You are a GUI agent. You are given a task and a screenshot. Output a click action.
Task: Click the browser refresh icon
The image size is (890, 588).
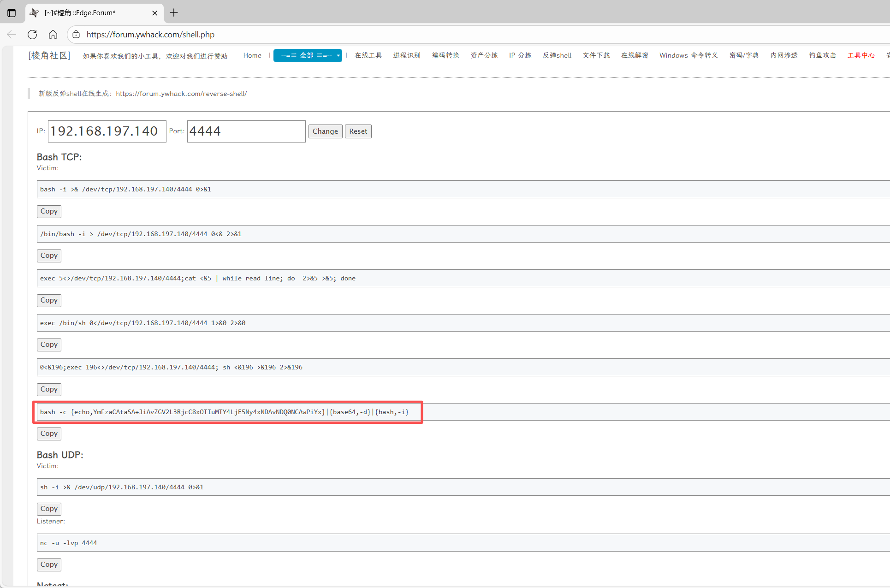tap(32, 35)
